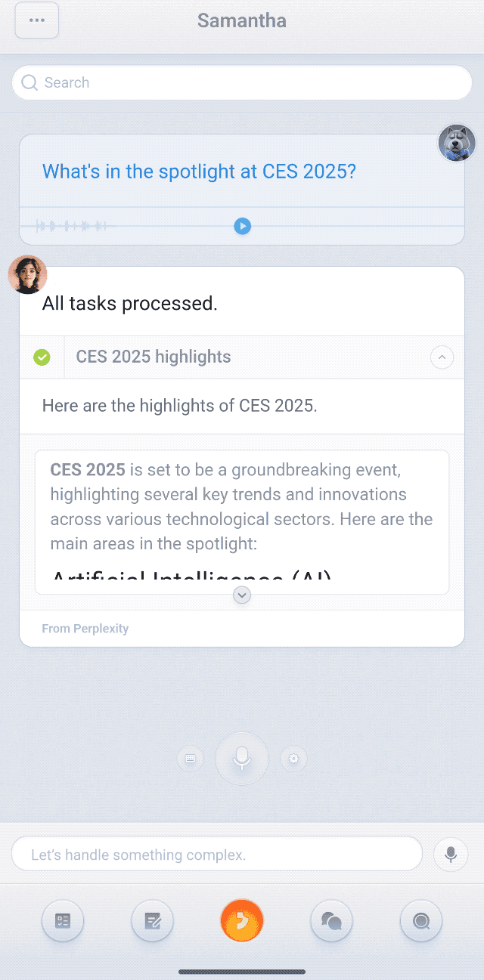Screen dimensions: 484x980
Task: Play the voice message audio
Action: coord(242,226)
